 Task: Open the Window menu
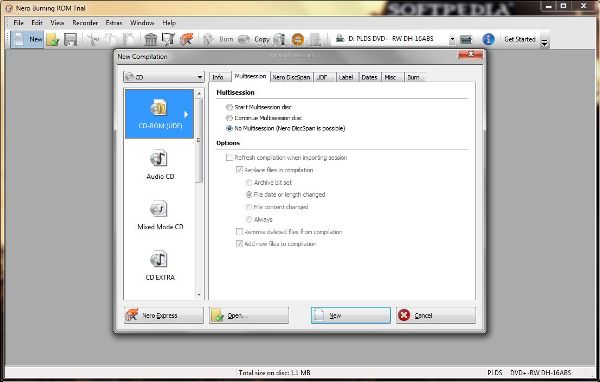142,23
